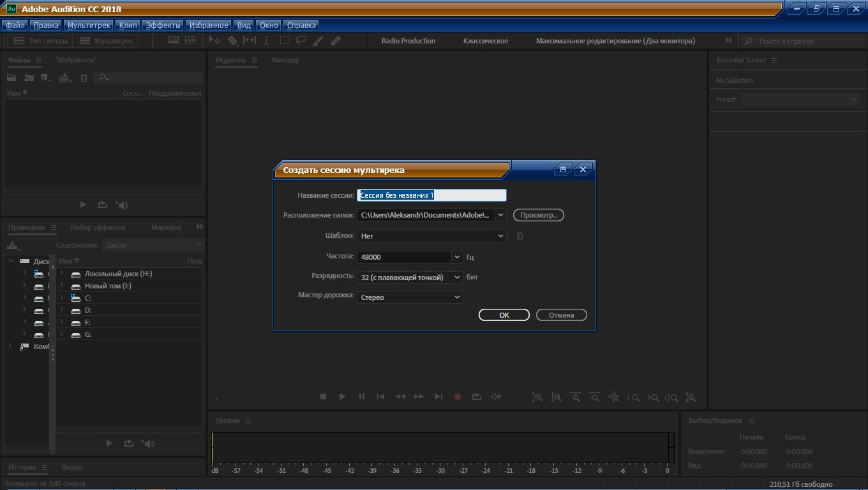Screen dimensions: 868x490
Task: Click the Название сессии text field
Action: 431,195
